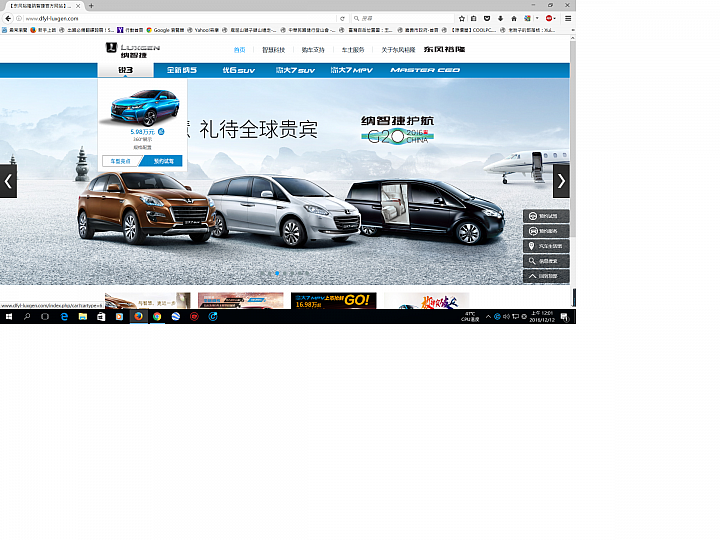Show the next banner slide with right arrow

[561, 181]
